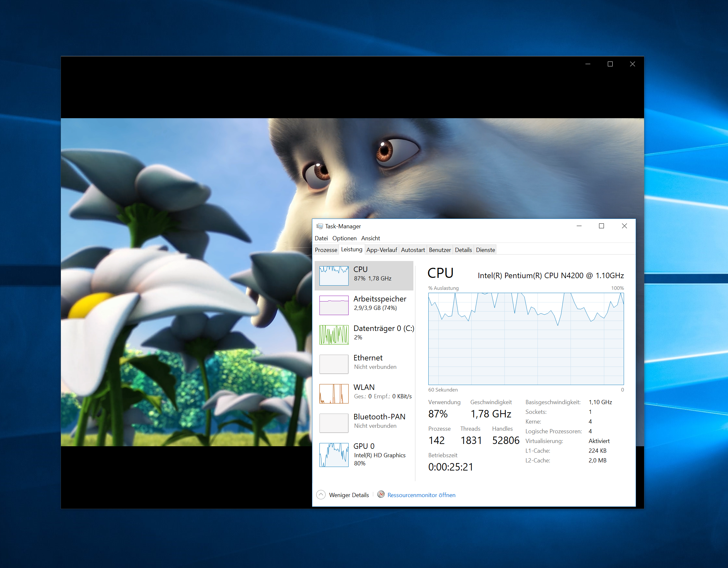Go to the Dienste tab
This screenshot has height=568, width=728.
point(485,250)
